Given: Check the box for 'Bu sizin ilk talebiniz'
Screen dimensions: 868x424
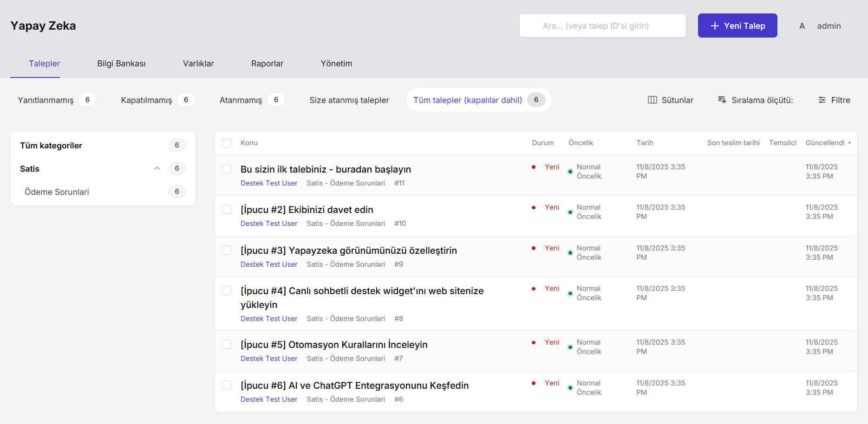Looking at the screenshot, I should pyautogui.click(x=227, y=169).
